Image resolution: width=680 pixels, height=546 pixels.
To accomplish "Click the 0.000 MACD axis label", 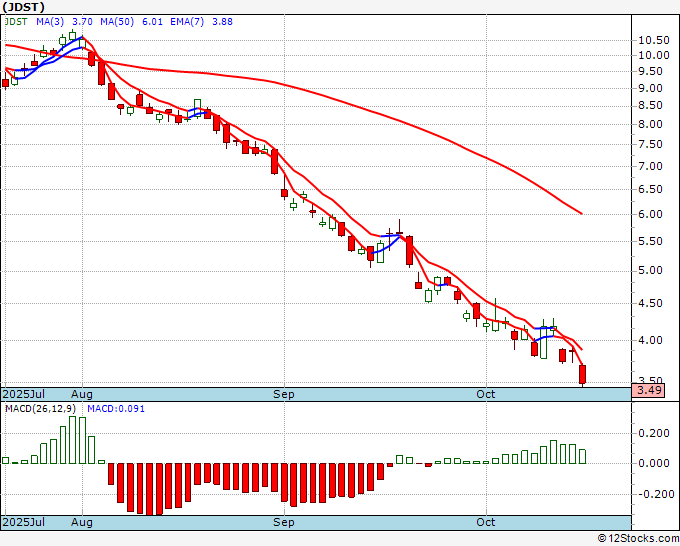I will tap(654, 463).
